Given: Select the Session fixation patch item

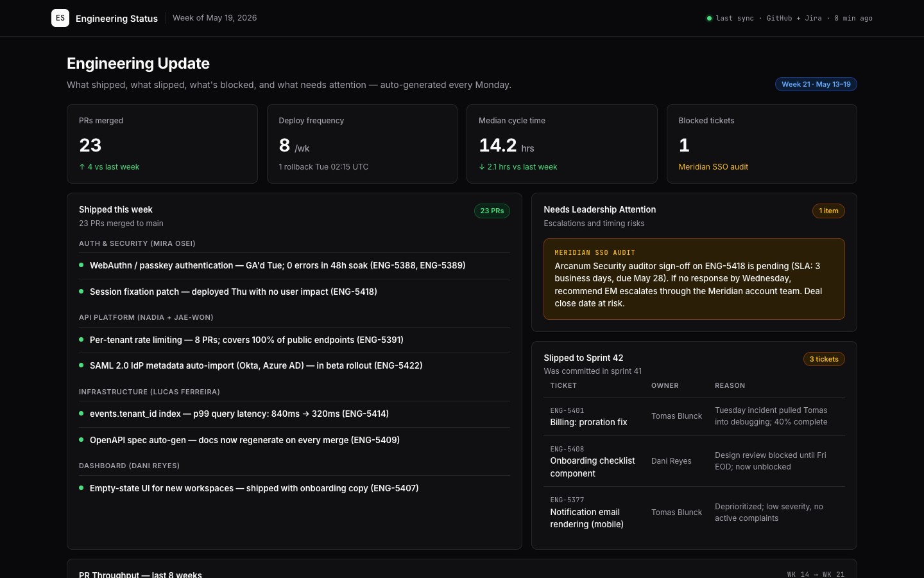Looking at the screenshot, I should tap(295, 292).
